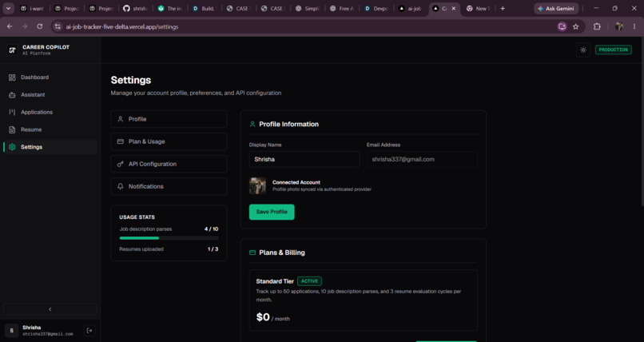Click the 'Connected Account' label
The image size is (644, 342).
click(x=296, y=182)
